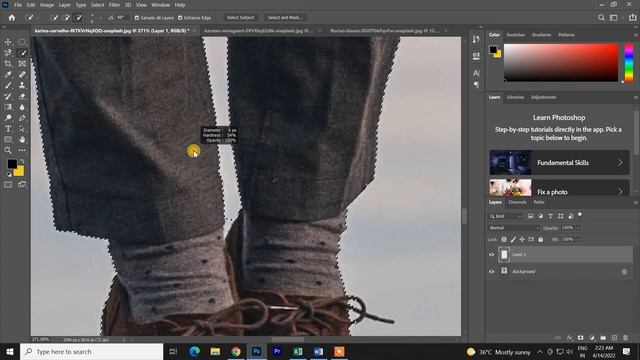The image size is (640, 360).
Task: Switch to the Adjustments tab
Action: point(543,98)
